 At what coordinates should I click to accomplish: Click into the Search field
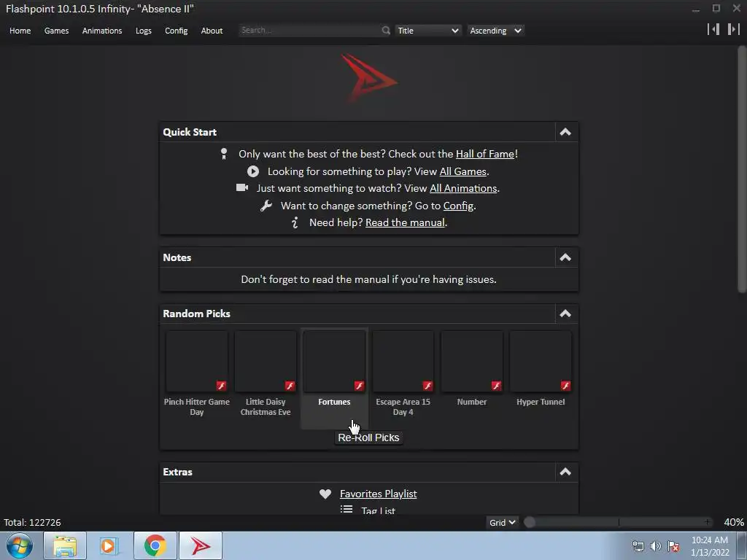309,31
